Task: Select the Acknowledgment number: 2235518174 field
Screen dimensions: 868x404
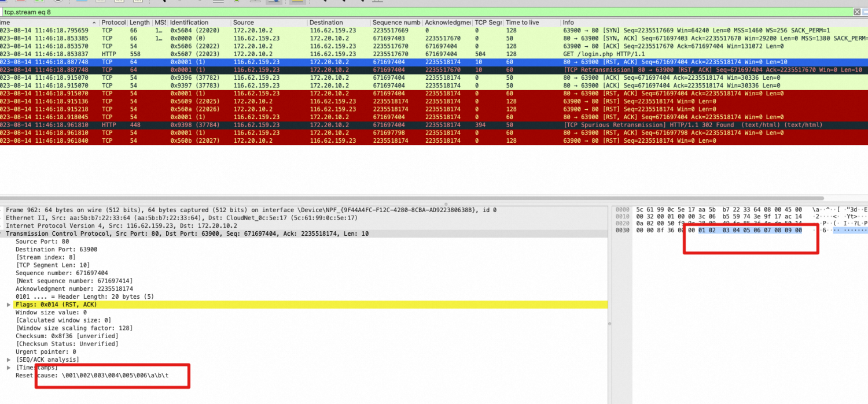Action: [x=74, y=288]
